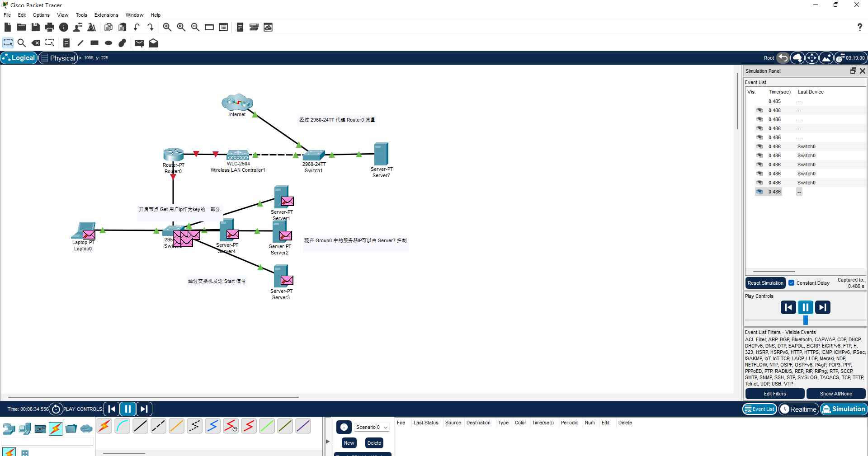Click the Undo arrow icon
The image size is (868, 456).
(x=137, y=27)
